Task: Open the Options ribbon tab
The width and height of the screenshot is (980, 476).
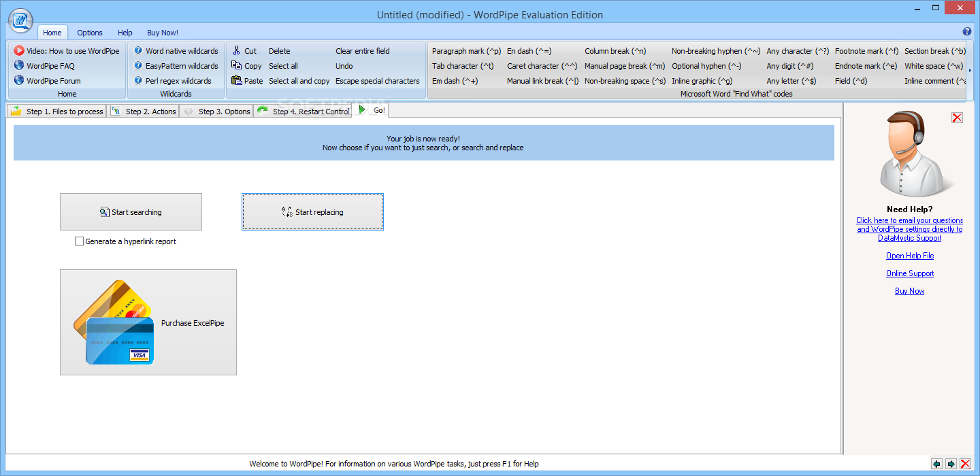Action: pos(90,33)
